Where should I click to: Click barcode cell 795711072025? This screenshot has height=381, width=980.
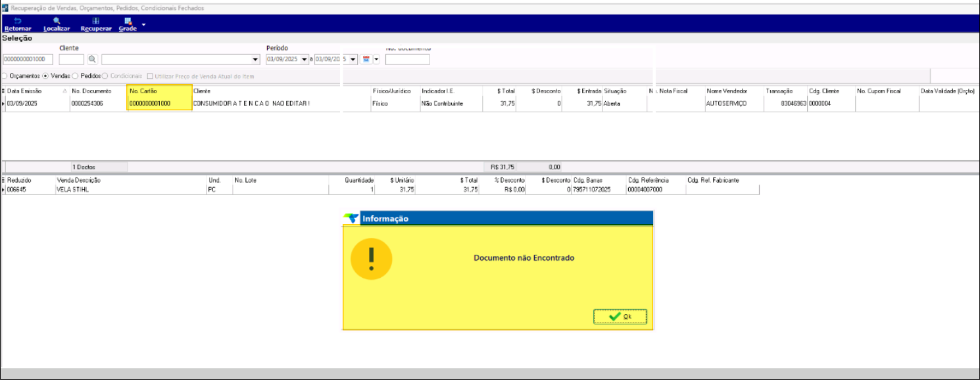[x=599, y=190]
